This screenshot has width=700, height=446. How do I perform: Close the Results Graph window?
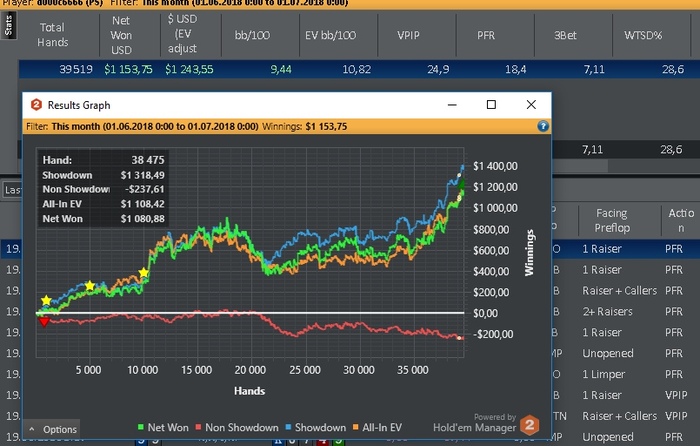tap(531, 104)
